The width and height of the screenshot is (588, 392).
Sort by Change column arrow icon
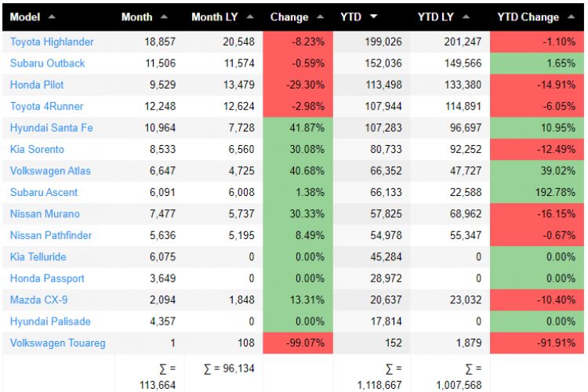click(320, 17)
